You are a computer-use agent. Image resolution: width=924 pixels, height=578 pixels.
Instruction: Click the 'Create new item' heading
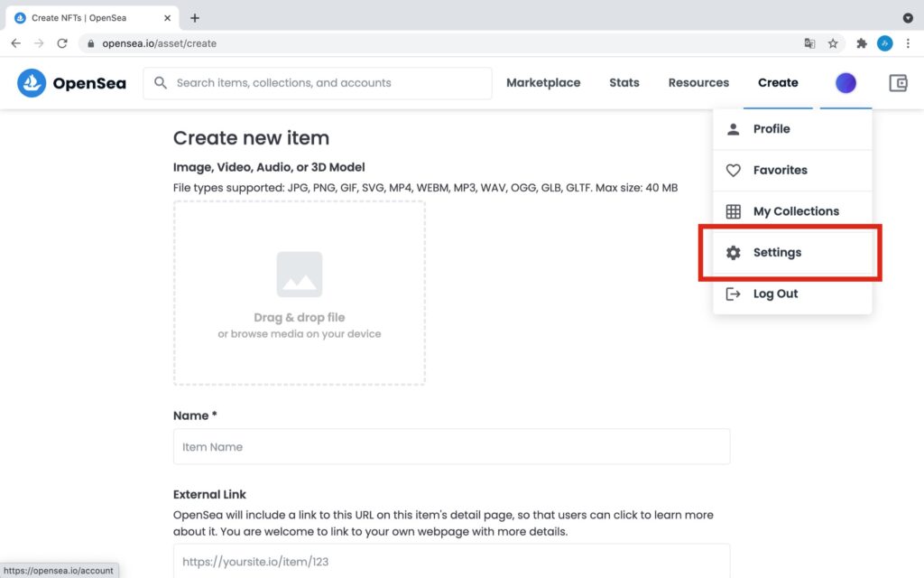[x=251, y=138]
